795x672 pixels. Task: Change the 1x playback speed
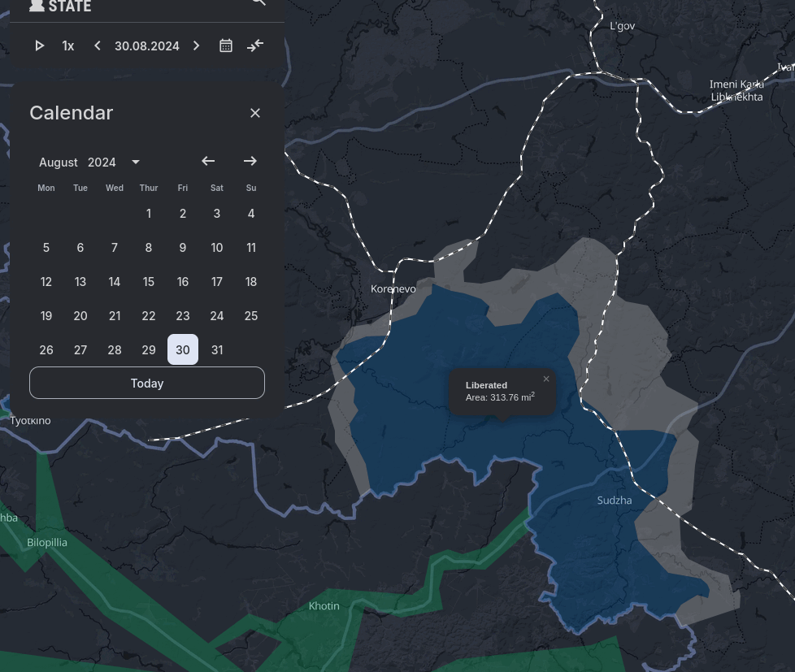[x=68, y=46]
